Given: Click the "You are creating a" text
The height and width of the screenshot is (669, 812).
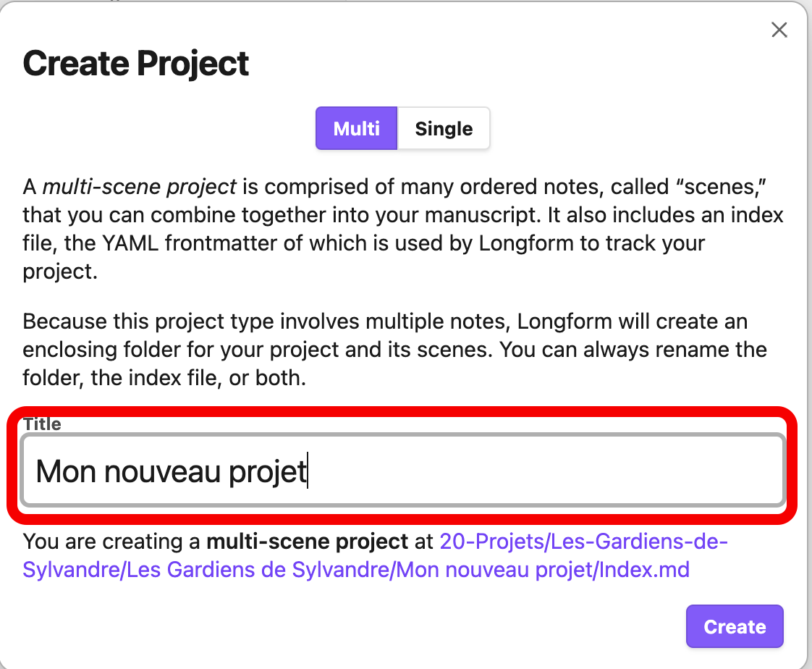Looking at the screenshot, I should pyautogui.click(x=112, y=542).
